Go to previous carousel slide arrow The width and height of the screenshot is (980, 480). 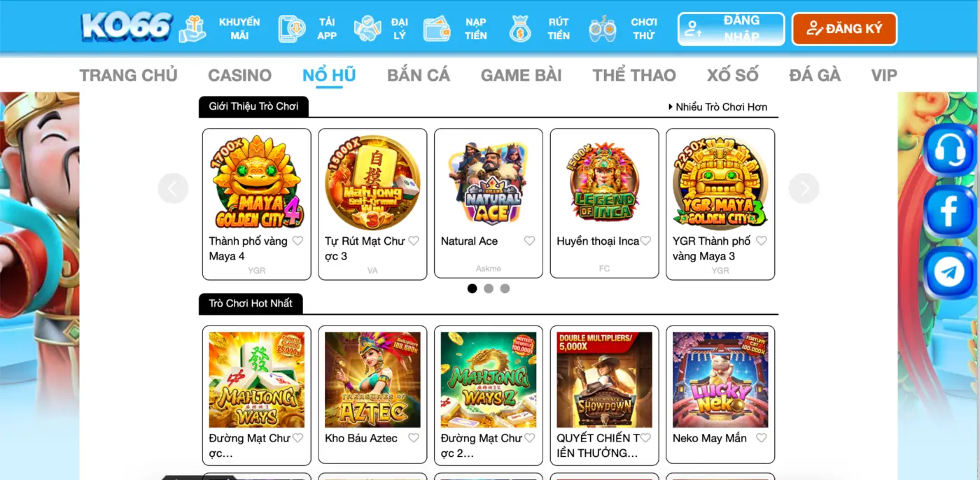click(x=174, y=188)
